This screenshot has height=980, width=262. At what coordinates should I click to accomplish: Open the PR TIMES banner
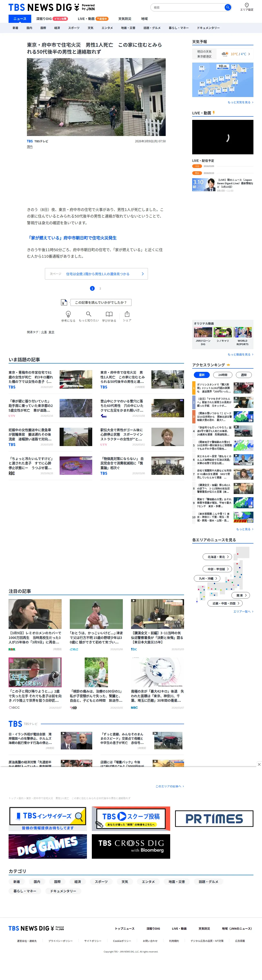click(214, 819)
